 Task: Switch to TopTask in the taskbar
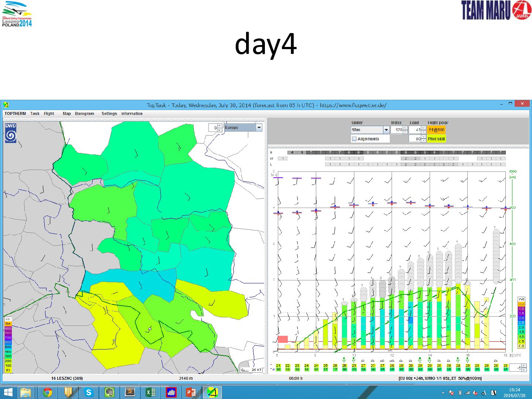pyautogui.click(x=212, y=392)
